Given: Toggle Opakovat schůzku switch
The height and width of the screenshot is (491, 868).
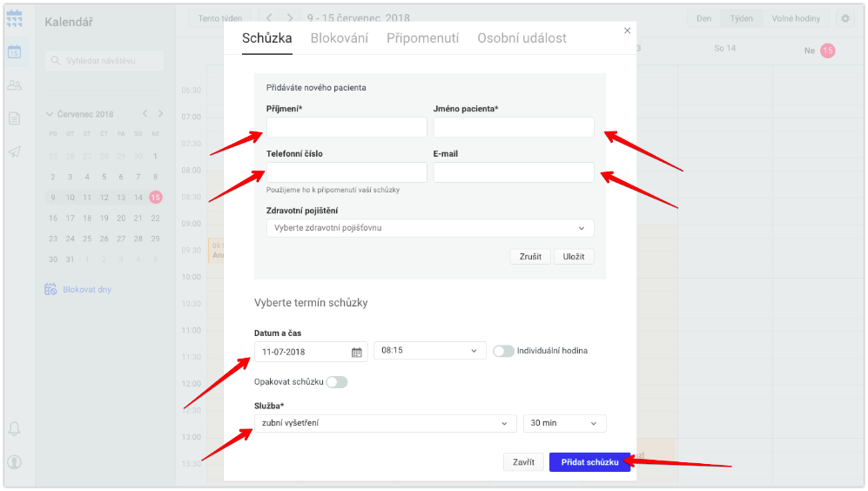Looking at the screenshot, I should tap(337, 382).
